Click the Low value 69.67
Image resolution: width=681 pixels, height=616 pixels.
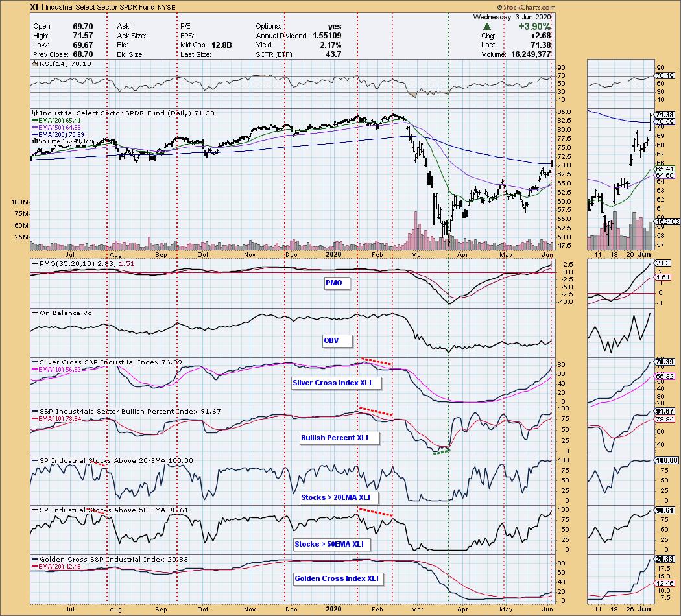point(82,45)
